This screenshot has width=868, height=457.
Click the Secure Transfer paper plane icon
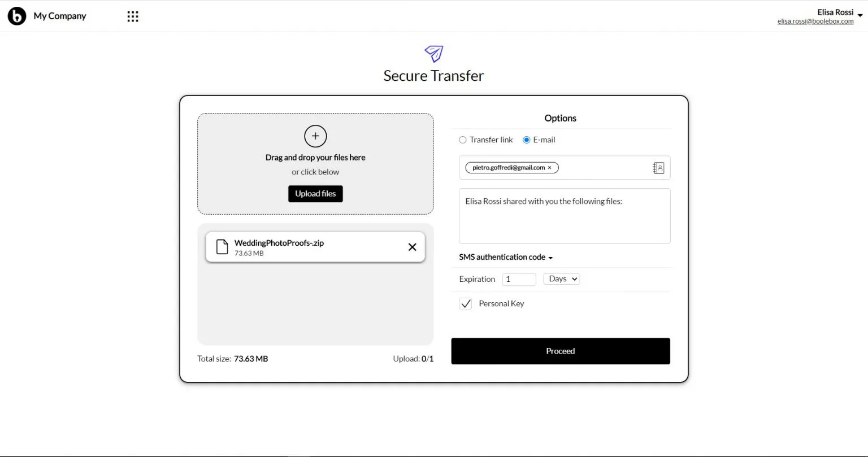(433, 54)
